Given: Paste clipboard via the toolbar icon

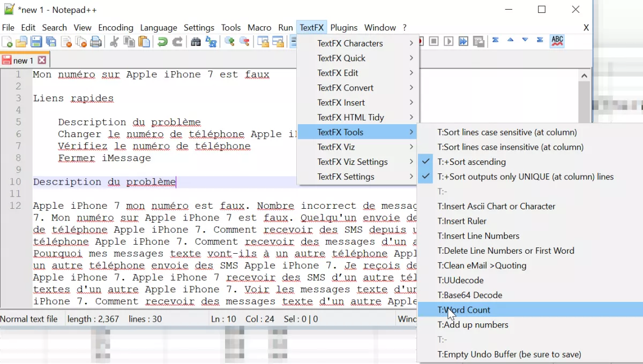Looking at the screenshot, I should (144, 42).
